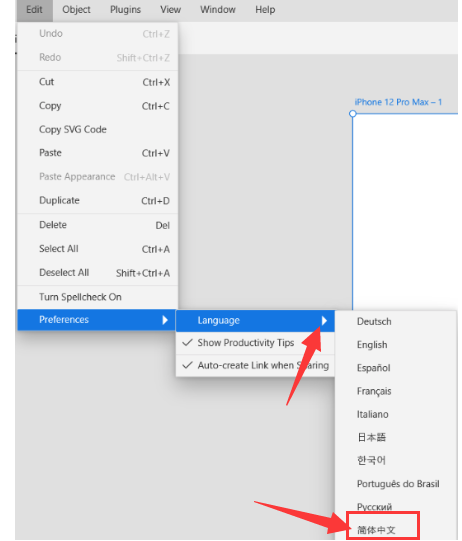Click the artboard corner handle circle
This screenshot has width=462, height=541.
[352, 114]
